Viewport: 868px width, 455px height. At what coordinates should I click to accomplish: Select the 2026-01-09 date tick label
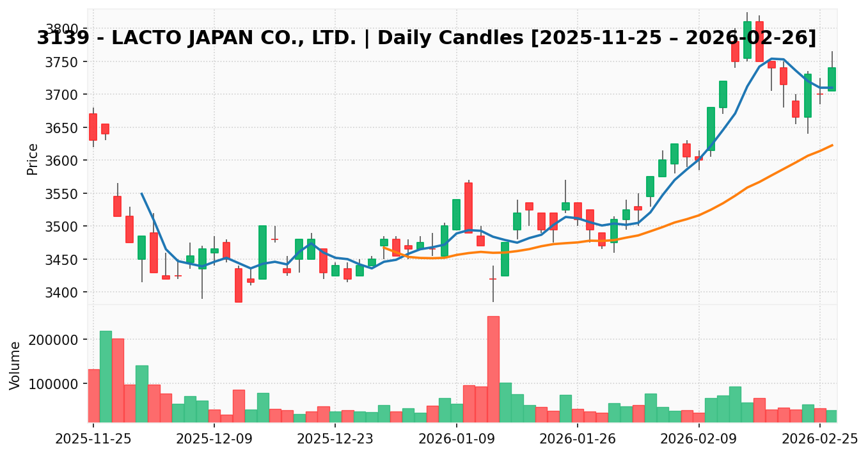[x=456, y=439]
